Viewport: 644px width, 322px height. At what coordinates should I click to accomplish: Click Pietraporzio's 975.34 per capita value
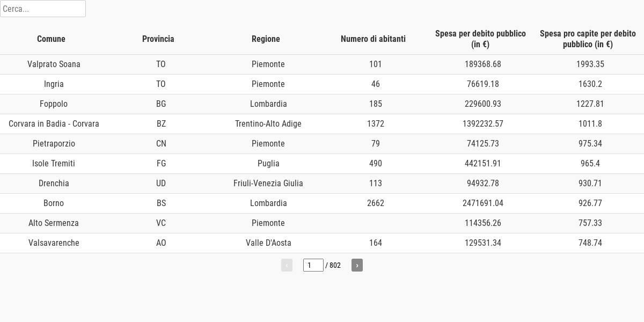tap(590, 144)
